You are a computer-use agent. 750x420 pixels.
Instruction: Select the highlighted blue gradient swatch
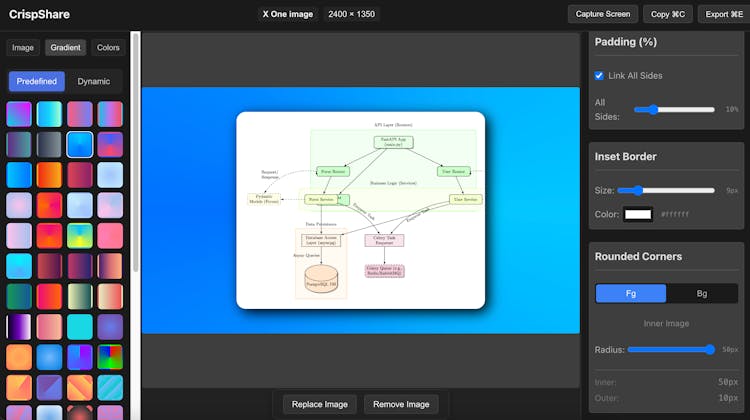click(80, 145)
